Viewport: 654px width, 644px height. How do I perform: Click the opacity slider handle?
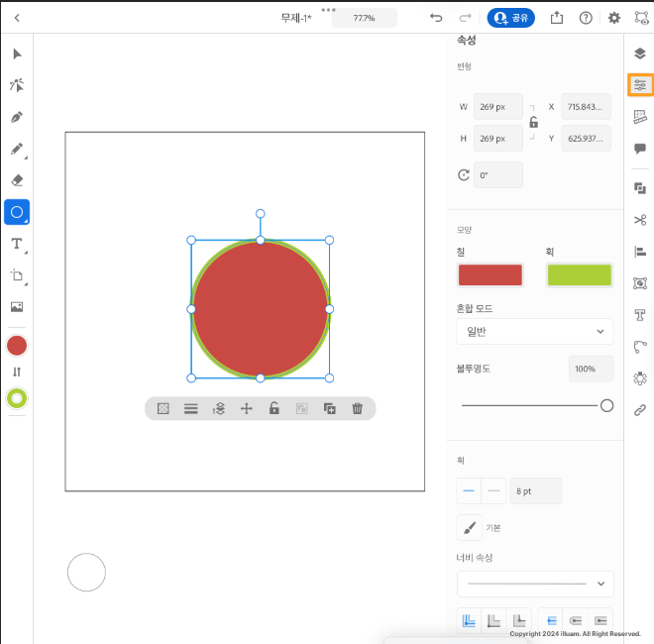click(x=606, y=405)
